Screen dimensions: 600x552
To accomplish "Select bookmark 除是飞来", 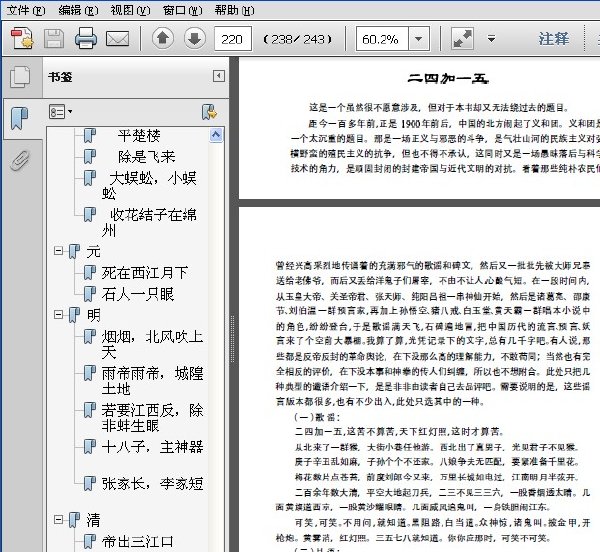I will click(146, 157).
